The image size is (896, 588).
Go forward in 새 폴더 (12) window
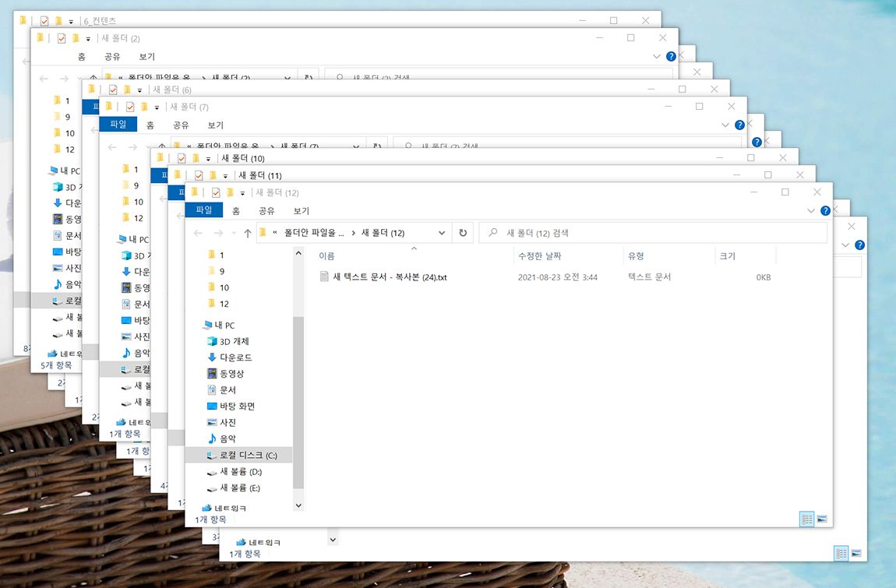pyautogui.click(x=218, y=233)
